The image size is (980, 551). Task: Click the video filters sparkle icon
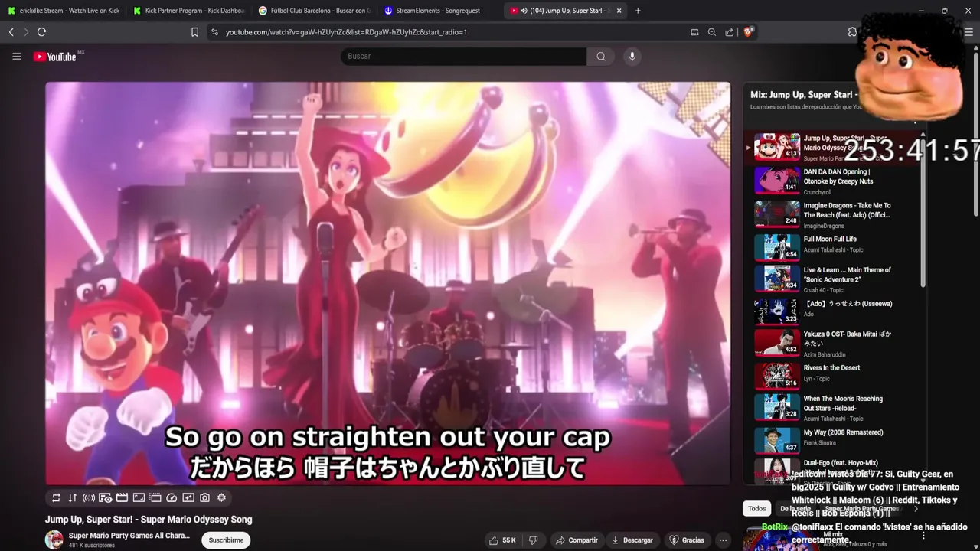click(x=188, y=497)
